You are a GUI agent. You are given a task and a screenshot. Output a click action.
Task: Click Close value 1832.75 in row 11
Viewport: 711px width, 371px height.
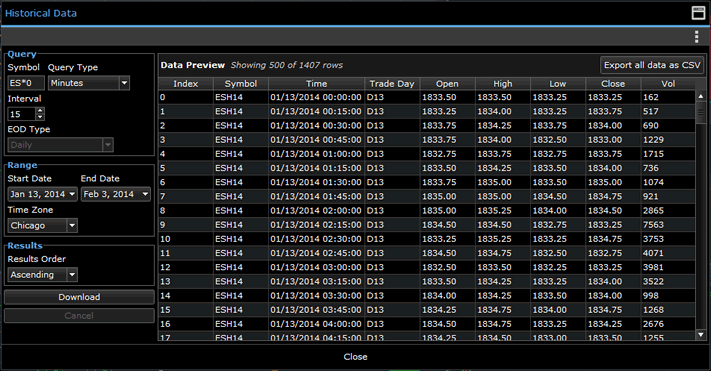click(x=613, y=253)
